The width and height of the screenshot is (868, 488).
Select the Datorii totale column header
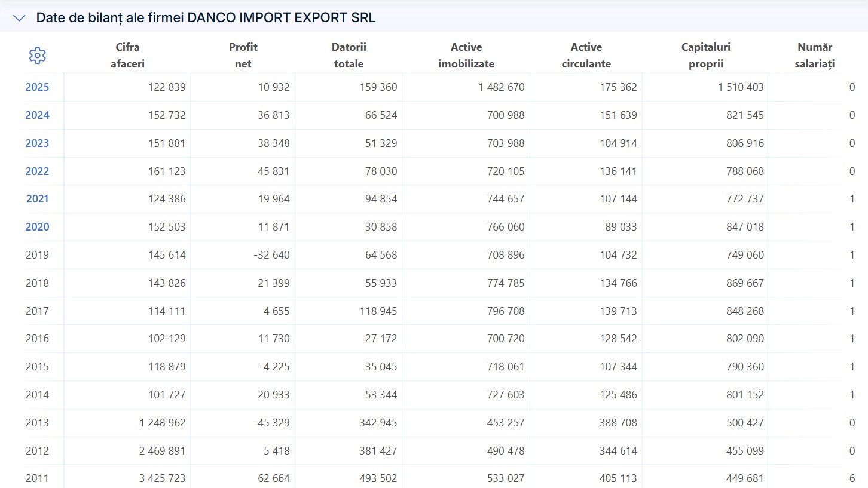pyautogui.click(x=349, y=56)
